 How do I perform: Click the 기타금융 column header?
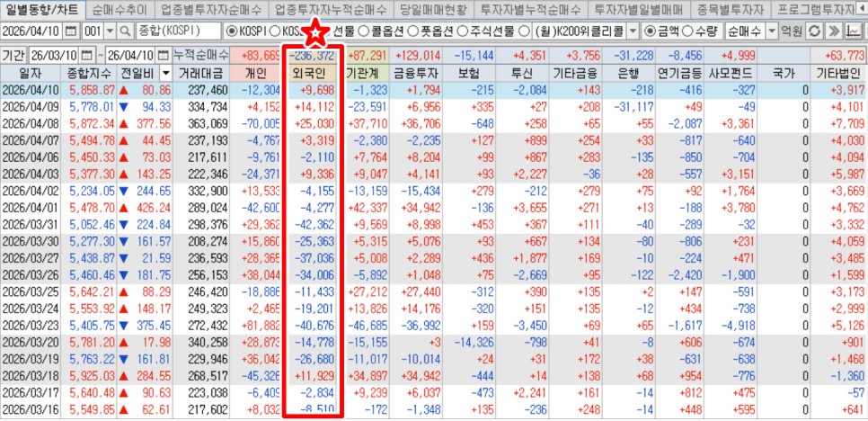click(576, 73)
